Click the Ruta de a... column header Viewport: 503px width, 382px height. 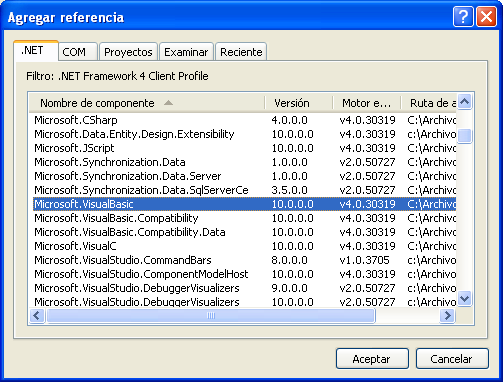pos(429,103)
